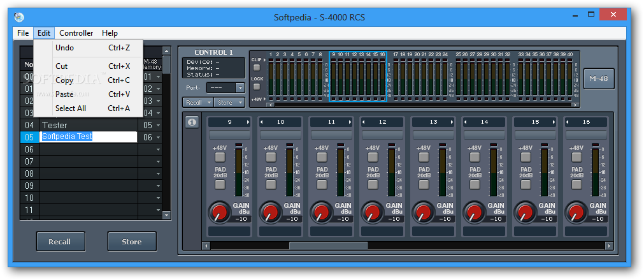Open M-48 memory dropdown for row 06
Screen dimensions: 644x280
158,149
